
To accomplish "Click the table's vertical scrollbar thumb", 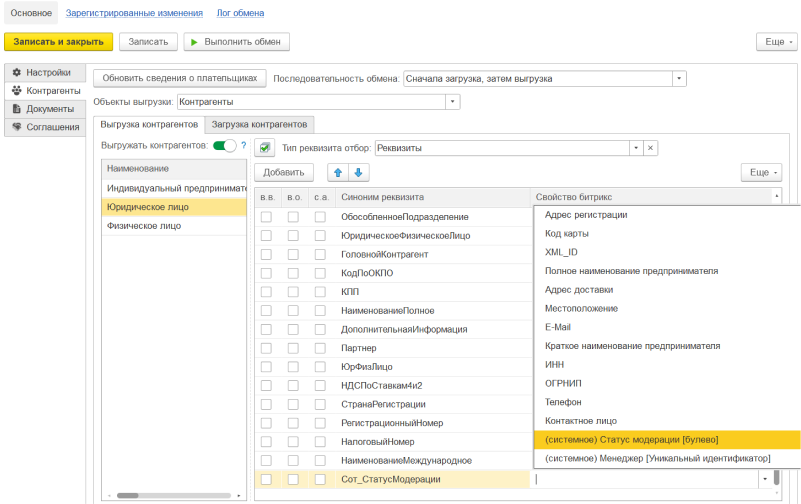I will click(776, 477).
